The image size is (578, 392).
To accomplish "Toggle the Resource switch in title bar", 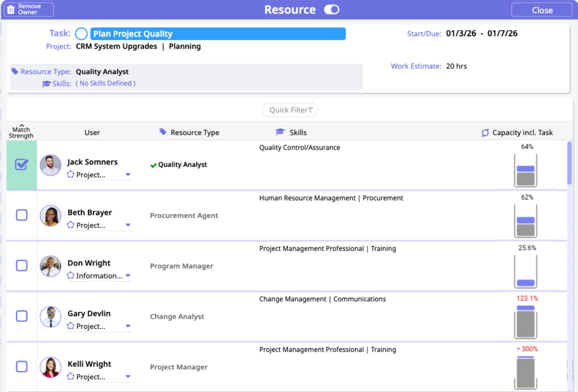I will [x=331, y=10].
